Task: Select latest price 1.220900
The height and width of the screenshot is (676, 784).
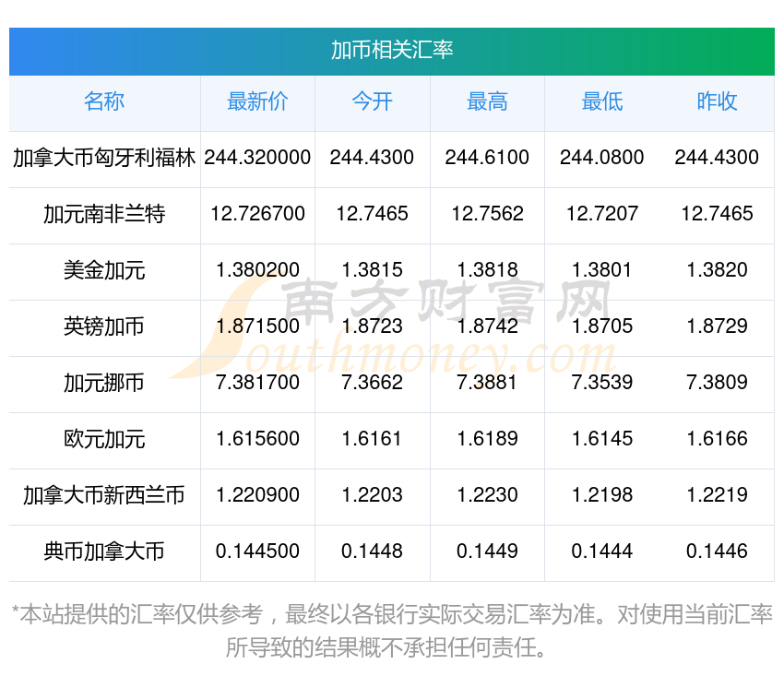Action: click(257, 495)
